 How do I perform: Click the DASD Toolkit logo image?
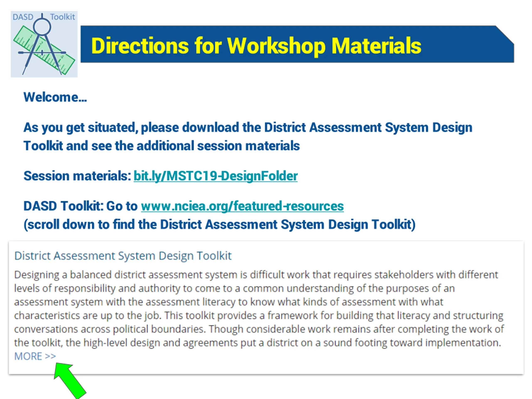pyautogui.click(x=44, y=44)
